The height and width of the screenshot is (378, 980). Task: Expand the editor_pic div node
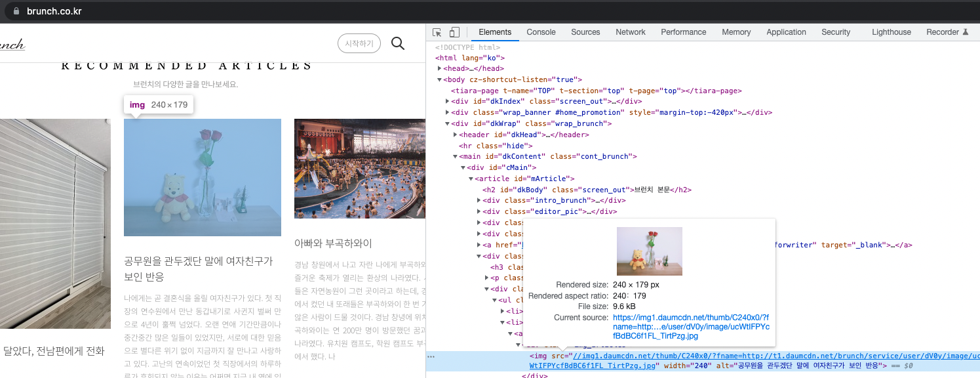coord(478,211)
